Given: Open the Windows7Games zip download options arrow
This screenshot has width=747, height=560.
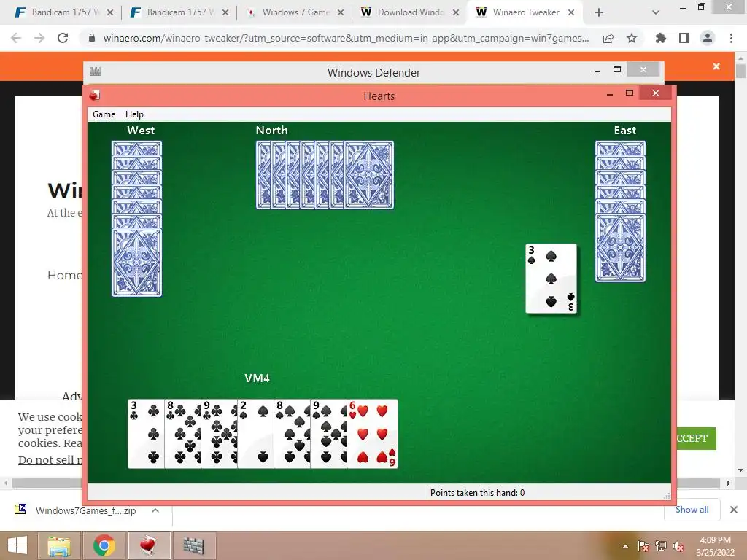Looking at the screenshot, I should (155, 510).
